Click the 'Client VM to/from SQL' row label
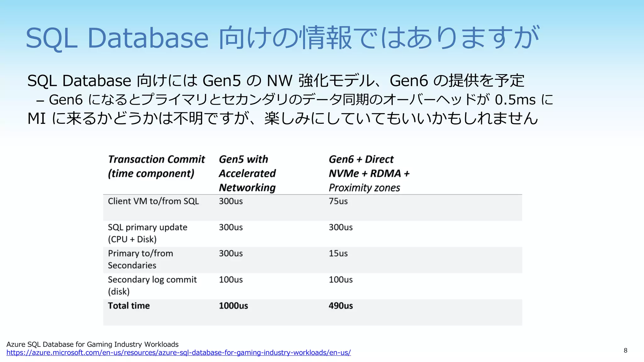This screenshot has height=362, width=644. click(x=153, y=201)
